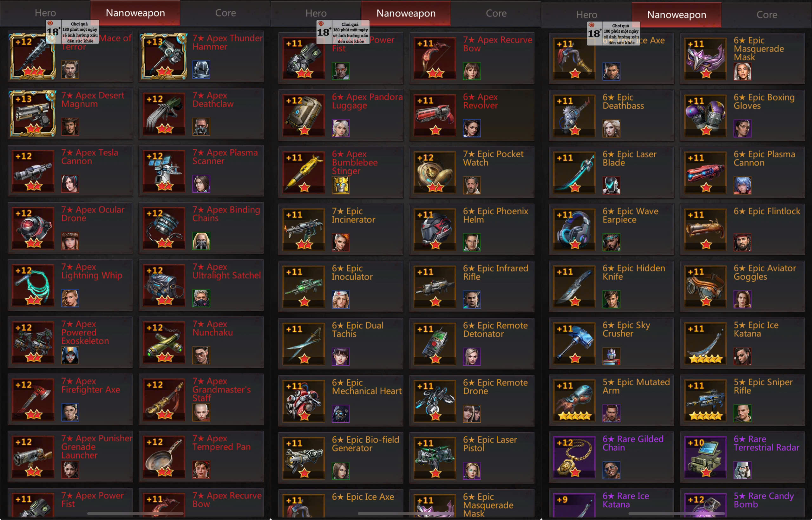Select the Epic Wave Earpiece headphone icon
This screenshot has height=520, width=812.
coord(574,229)
